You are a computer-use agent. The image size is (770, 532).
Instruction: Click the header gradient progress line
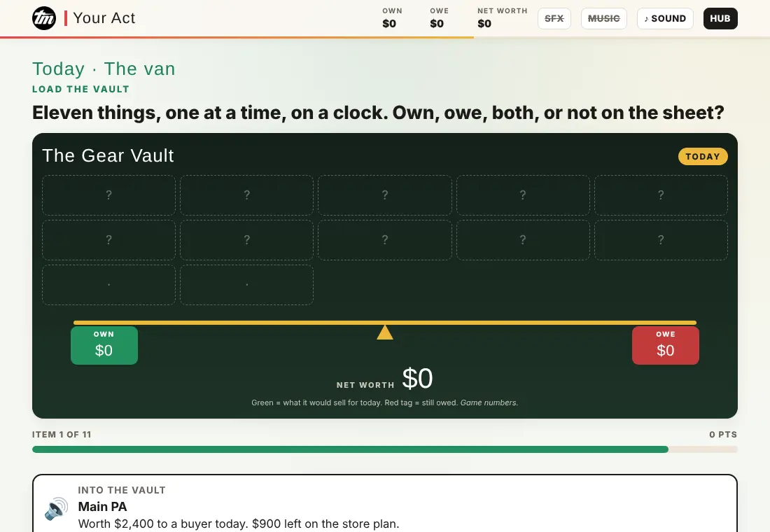pyautogui.click(x=237, y=37)
